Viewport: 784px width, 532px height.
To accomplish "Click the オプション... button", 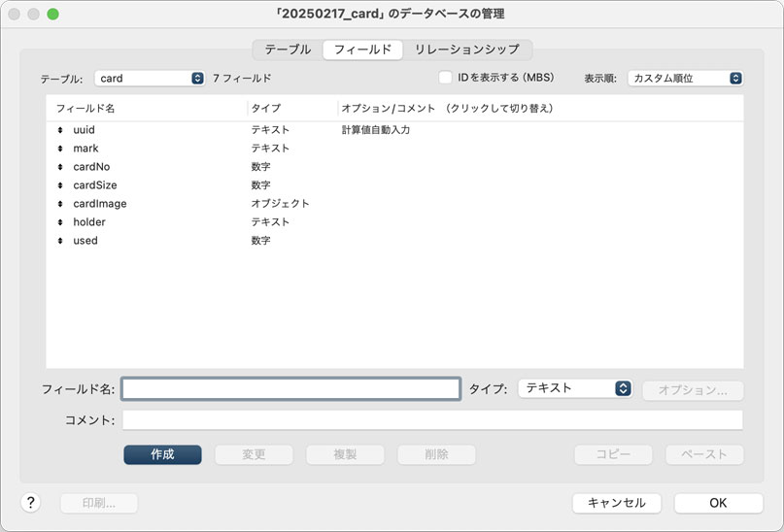I will (x=693, y=390).
